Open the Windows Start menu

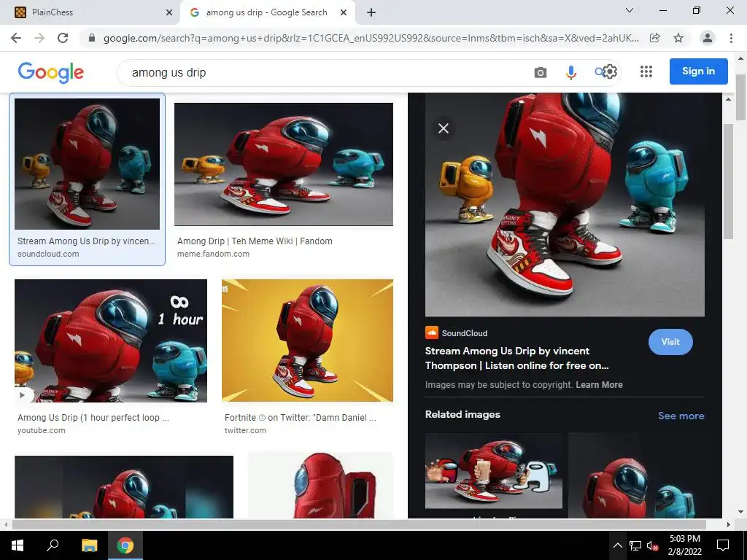(x=18, y=545)
